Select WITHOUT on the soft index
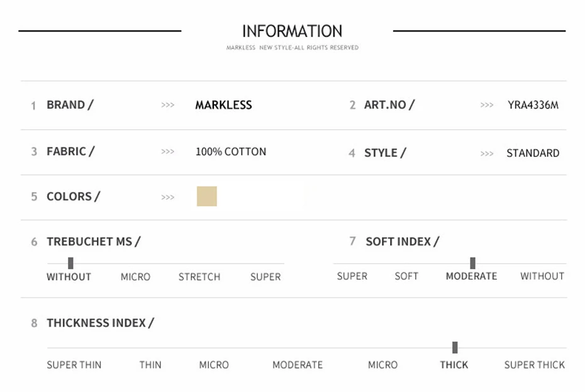The width and height of the screenshot is (585, 392). [x=542, y=276]
